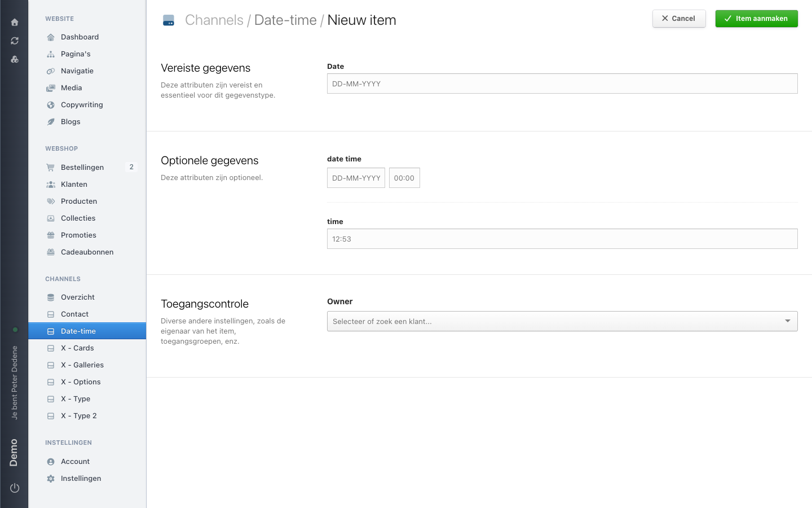
Task: Open the Instellingen settings link
Action: [x=81, y=479]
